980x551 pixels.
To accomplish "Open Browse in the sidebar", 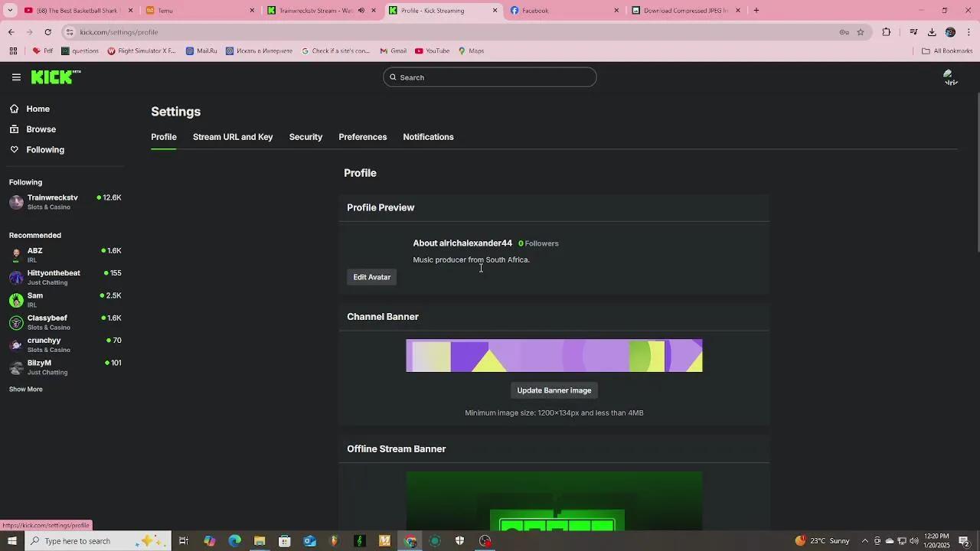I will click(41, 129).
